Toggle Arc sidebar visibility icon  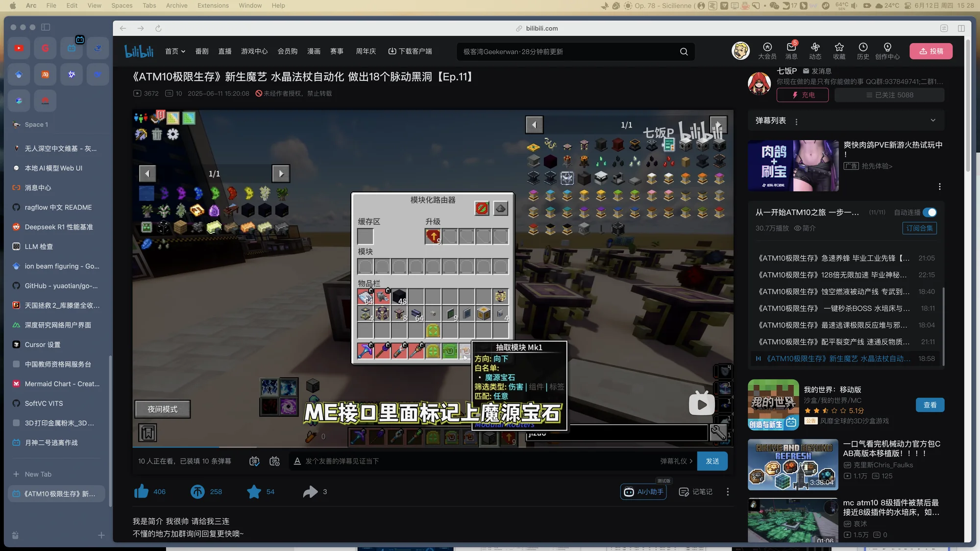click(x=46, y=27)
